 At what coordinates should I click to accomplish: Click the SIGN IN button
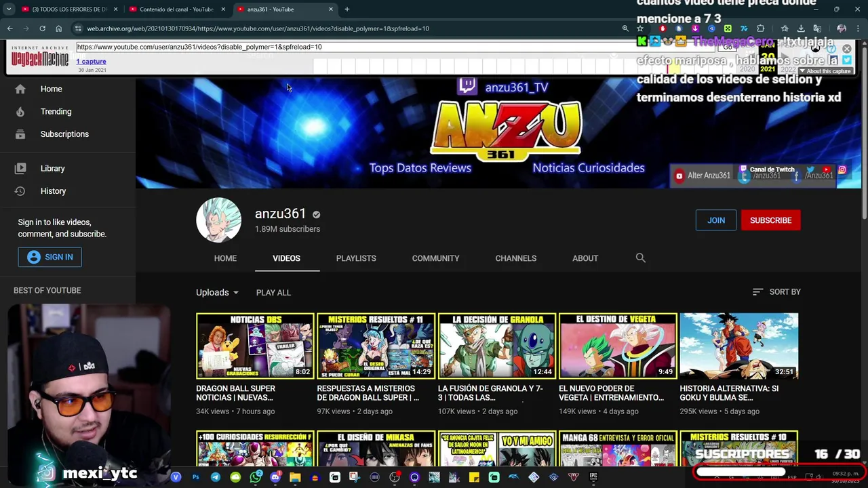click(x=50, y=257)
